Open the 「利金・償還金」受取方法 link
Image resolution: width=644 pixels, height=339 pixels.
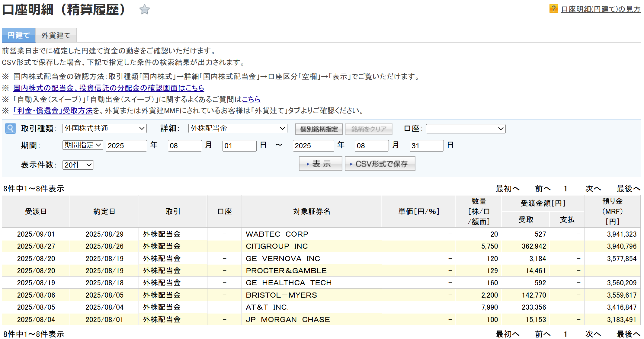(x=53, y=111)
